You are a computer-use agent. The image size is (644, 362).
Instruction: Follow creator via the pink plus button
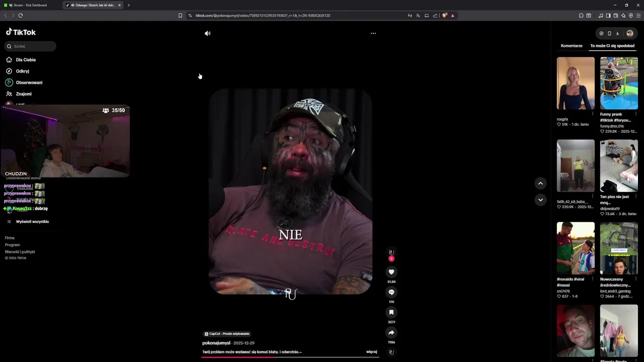[x=391, y=258]
